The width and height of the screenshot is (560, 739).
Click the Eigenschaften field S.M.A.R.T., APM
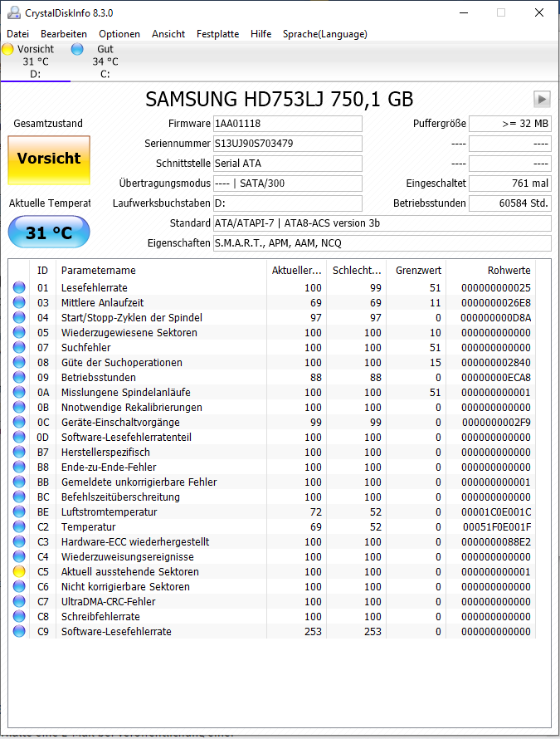(x=382, y=243)
